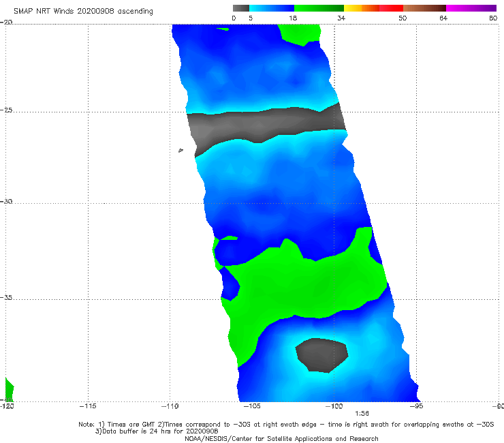504x443 pixels.
Task: Click the NOAA/NESDIS credit line
Action: click(281, 438)
